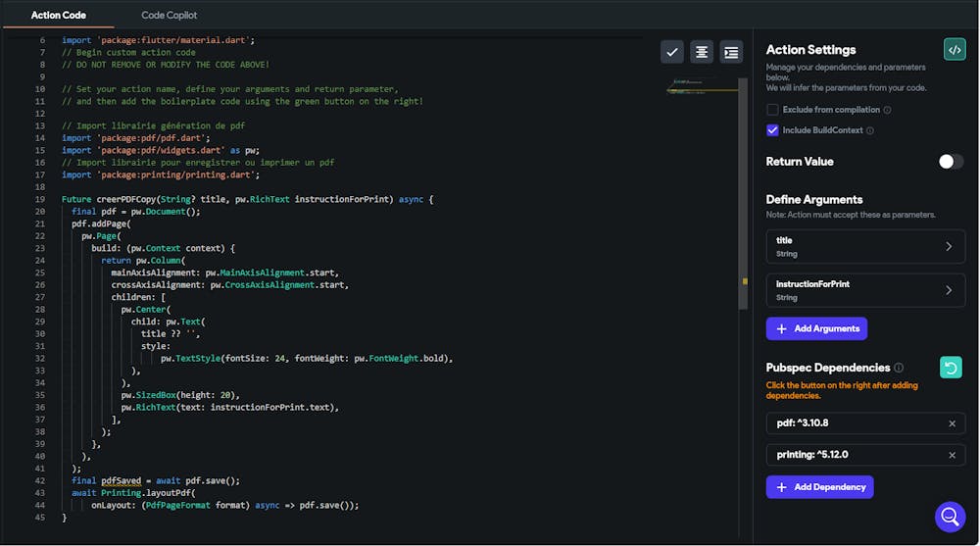Click the checkmark validate code icon
Image resolution: width=980 pixels, height=546 pixels.
[671, 52]
